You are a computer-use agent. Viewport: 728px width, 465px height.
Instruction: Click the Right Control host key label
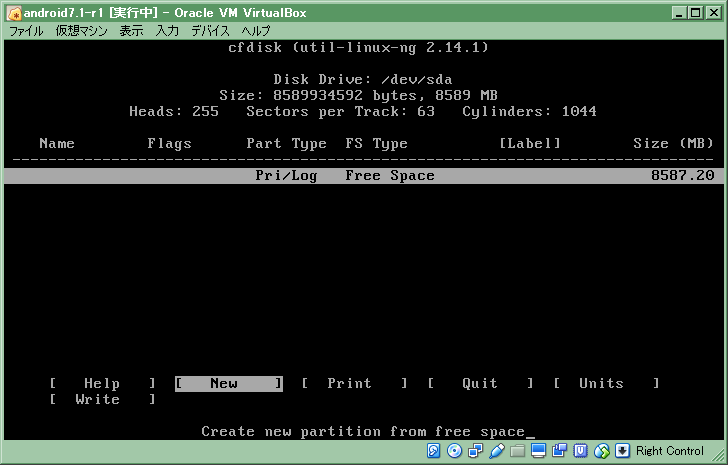pyautogui.click(x=670, y=451)
